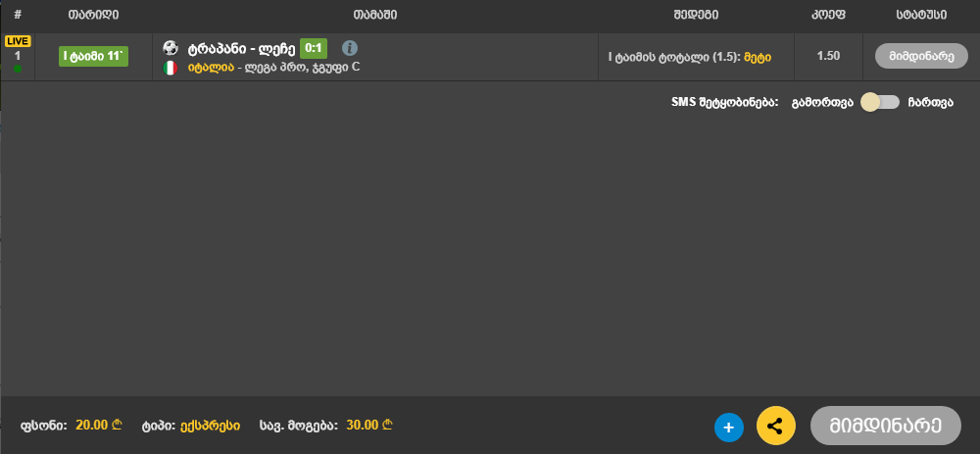Click the თამაში column header
Viewport: 980px width, 454px height.
[x=375, y=15]
